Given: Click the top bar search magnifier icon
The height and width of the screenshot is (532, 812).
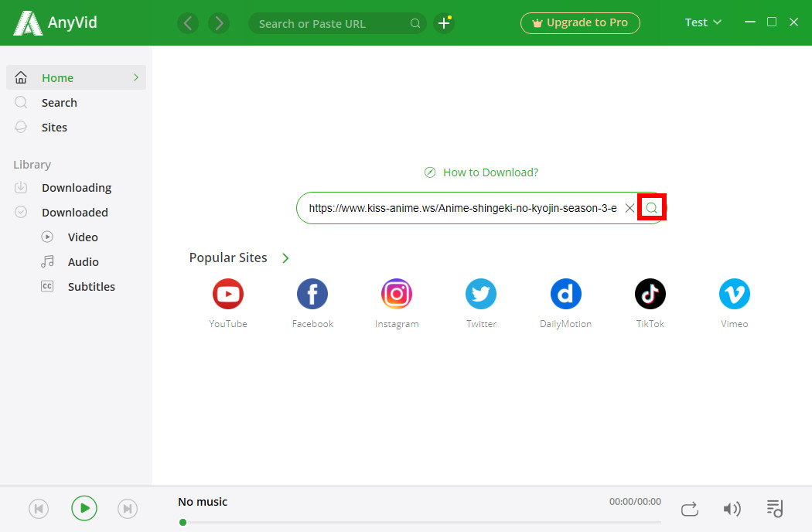Looking at the screenshot, I should coord(415,23).
